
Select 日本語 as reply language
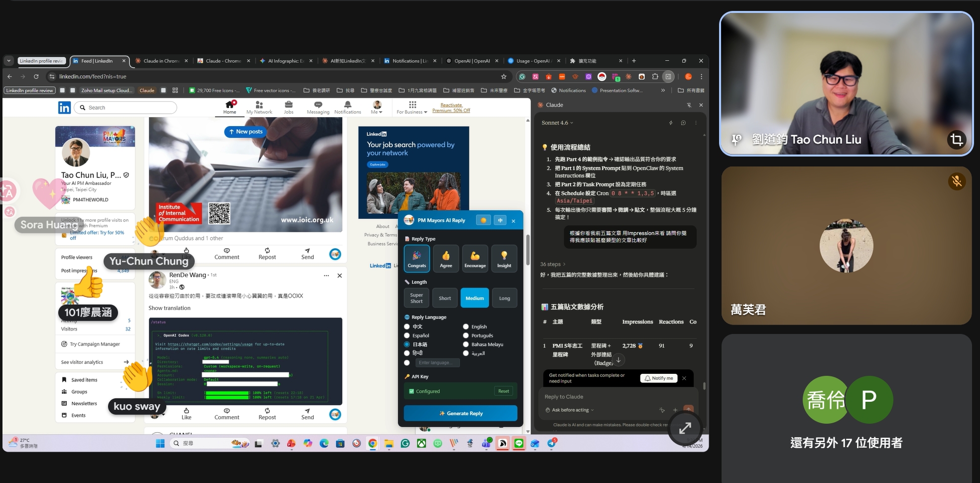click(407, 344)
